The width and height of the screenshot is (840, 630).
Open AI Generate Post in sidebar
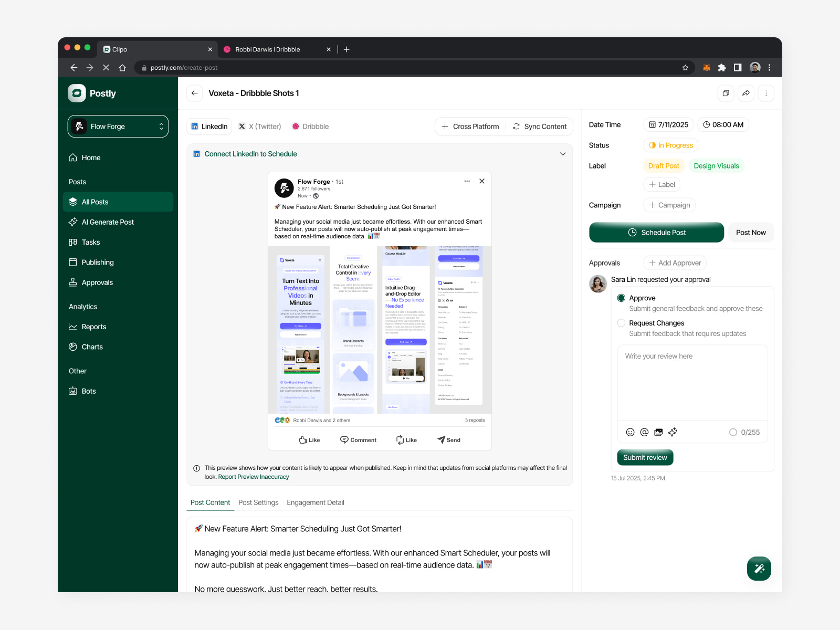click(108, 222)
